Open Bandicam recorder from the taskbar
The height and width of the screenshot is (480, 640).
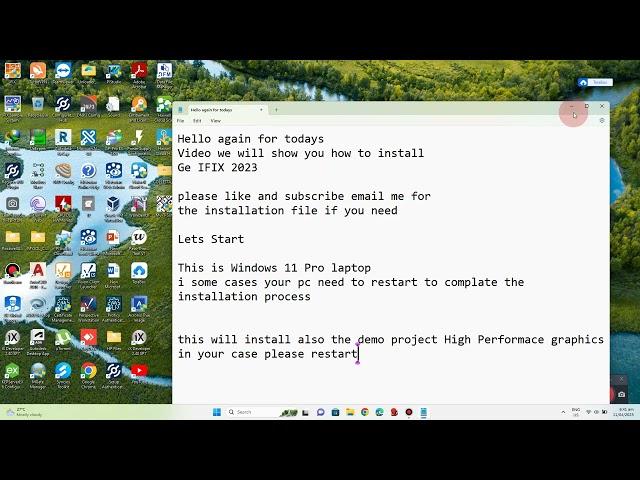coord(409,412)
